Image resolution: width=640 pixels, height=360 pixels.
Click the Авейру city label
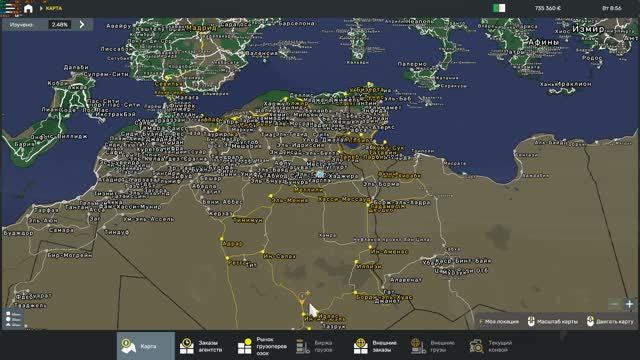coord(119,26)
